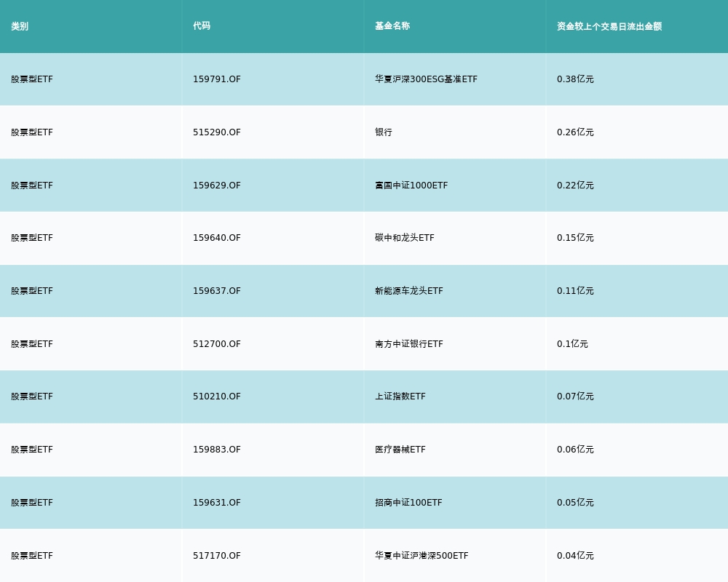The width and height of the screenshot is (728, 582).
Task: Click the 类别 column header
Action: point(20,26)
